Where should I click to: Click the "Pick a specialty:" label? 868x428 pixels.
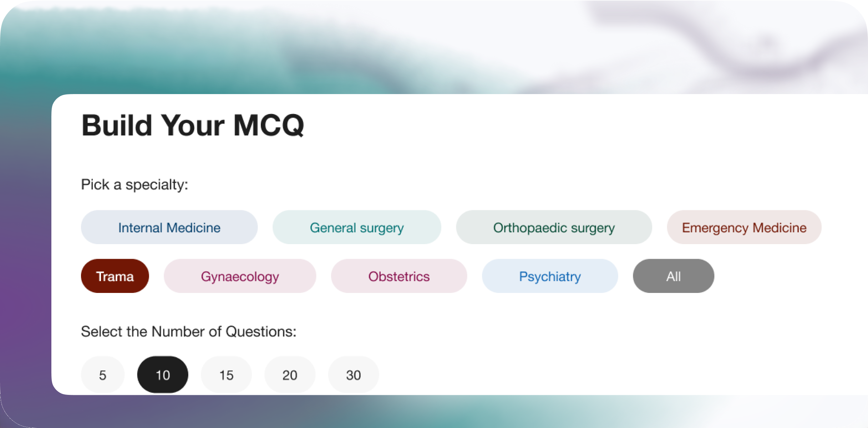(x=134, y=185)
